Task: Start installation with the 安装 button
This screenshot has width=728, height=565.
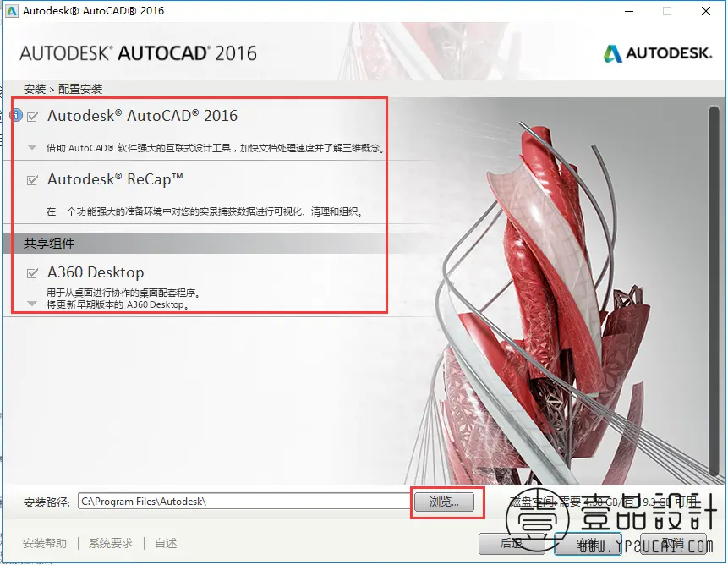Action: coord(588,543)
